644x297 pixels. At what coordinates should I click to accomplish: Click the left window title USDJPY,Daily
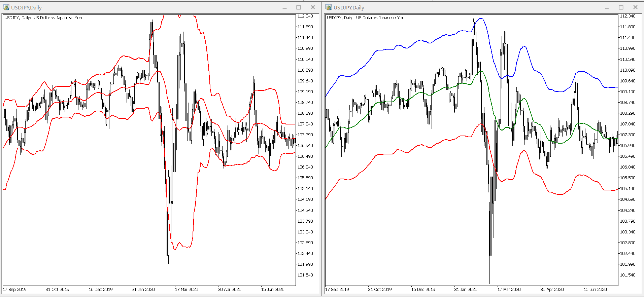[26, 7]
